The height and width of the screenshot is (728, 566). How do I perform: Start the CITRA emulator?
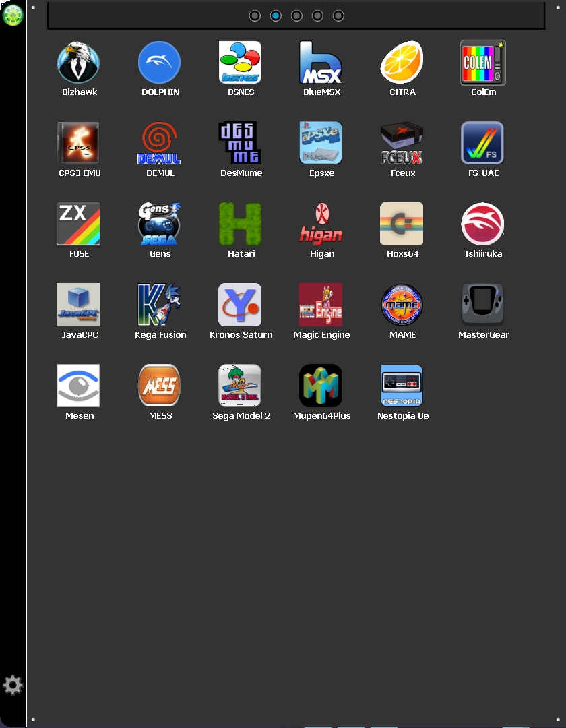[402, 63]
